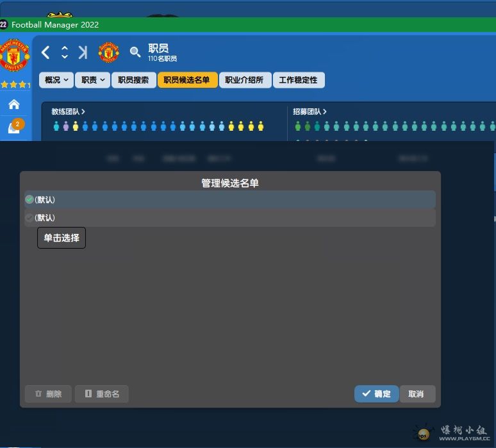Click the history up-down stepper arrows
Screen dimensions: 496x448
tap(64, 53)
